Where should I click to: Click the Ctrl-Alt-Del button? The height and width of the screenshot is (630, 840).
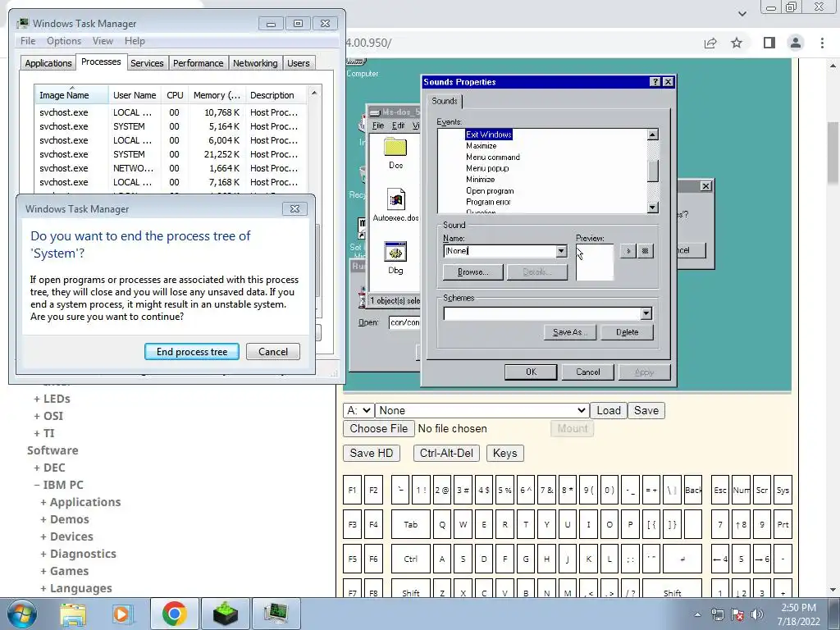(x=446, y=453)
